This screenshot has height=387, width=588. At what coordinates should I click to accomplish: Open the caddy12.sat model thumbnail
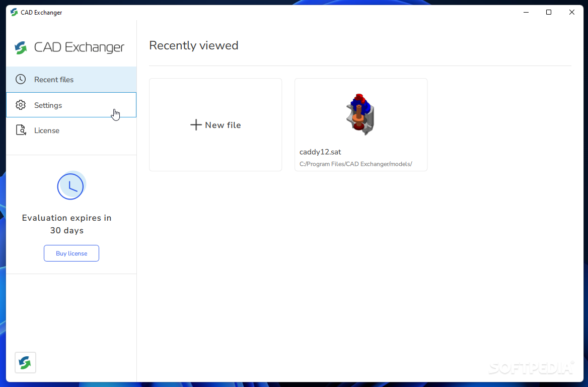pyautogui.click(x=360, y=114)
